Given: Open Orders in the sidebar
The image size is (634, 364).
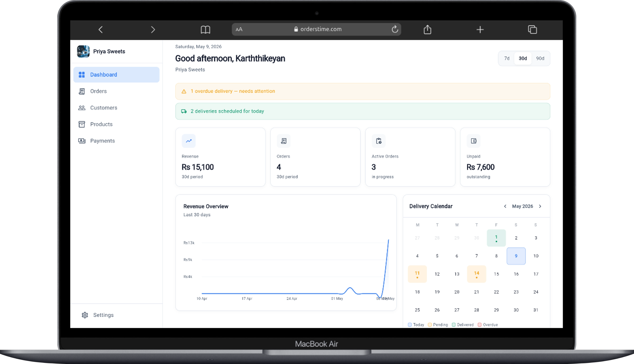Looking at the screenshot, I should (116, 91).
